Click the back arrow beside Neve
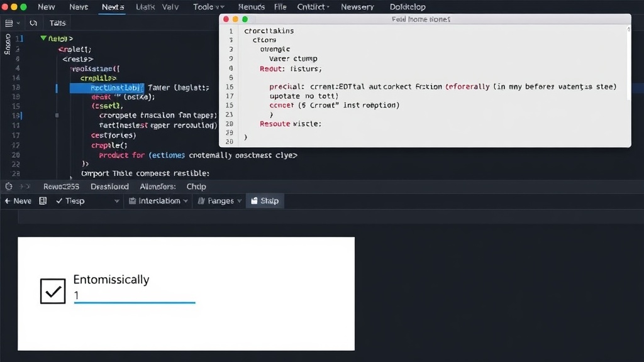Viewport: 644px width, 362px height. tap(8, 200)
